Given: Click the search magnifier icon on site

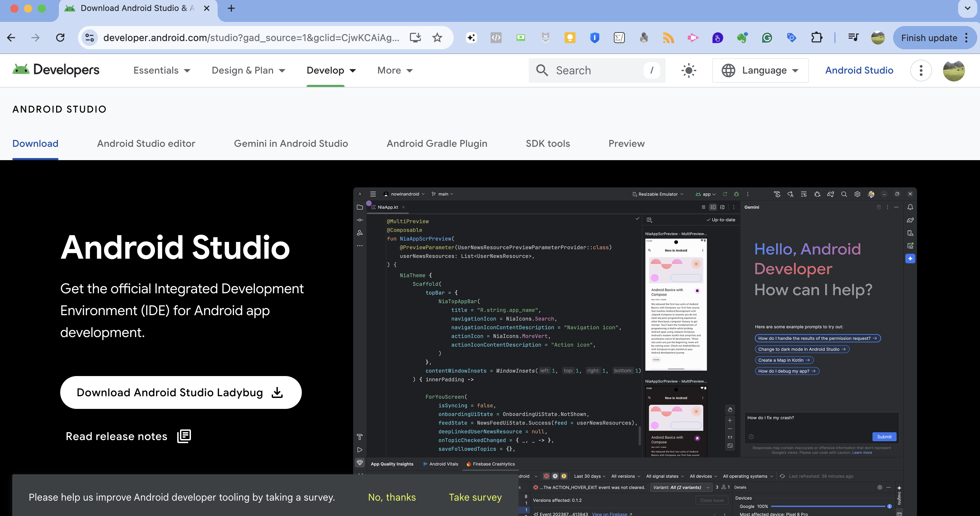Looking at the screenshot, I should pos(542,70).
